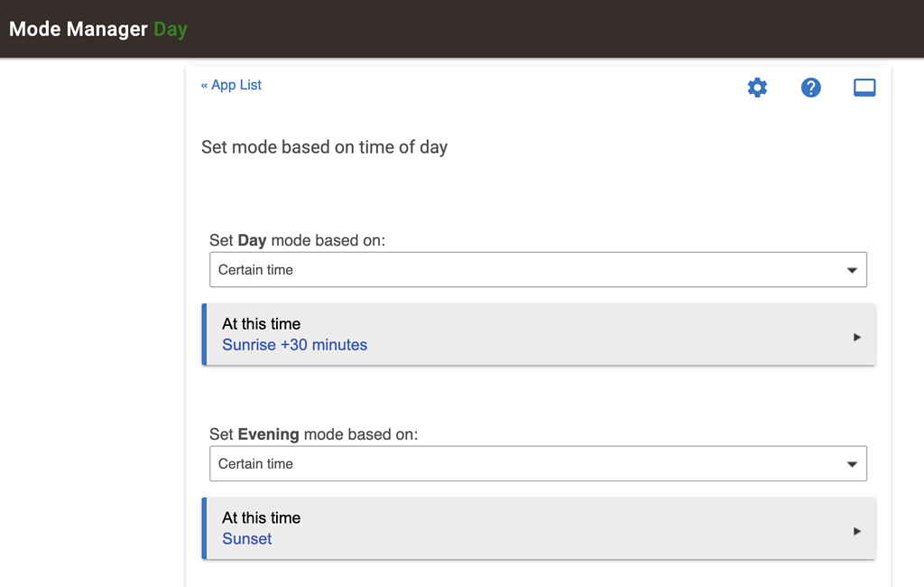Image resolution: width=924 pixels, height=587 pixels.
Task: Click the window icon in top right corner
Action: [864, 87]
